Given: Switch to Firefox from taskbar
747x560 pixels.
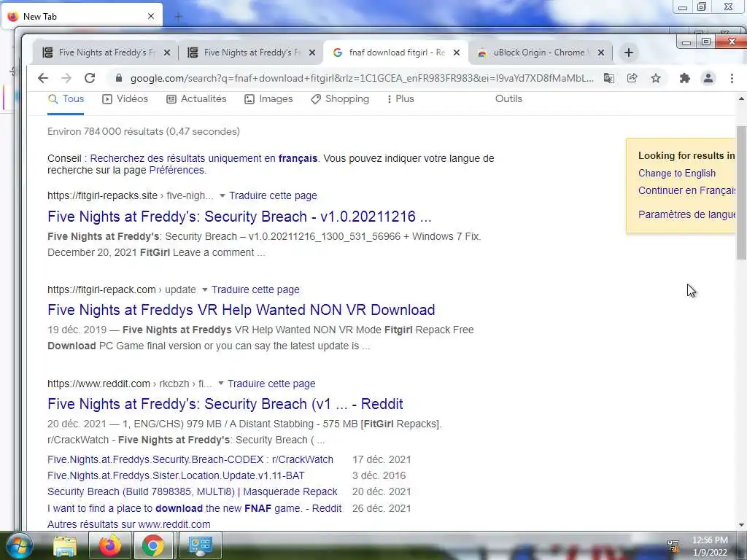Looking at the screenshot, I should [x=109, y=545].
